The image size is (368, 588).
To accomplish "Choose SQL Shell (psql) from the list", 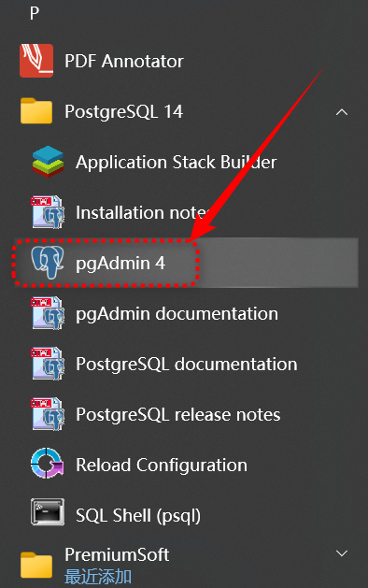I will coord(138,515).
